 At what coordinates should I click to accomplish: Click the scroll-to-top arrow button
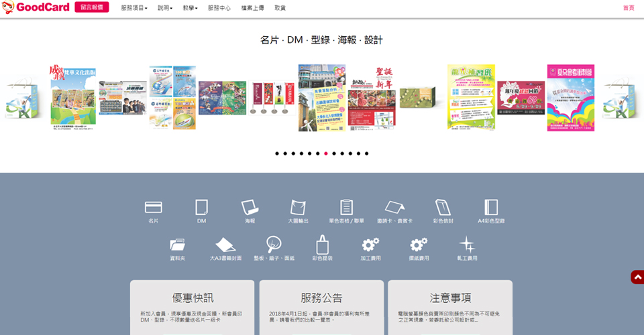pyautogui.click(x=637, y=277)
